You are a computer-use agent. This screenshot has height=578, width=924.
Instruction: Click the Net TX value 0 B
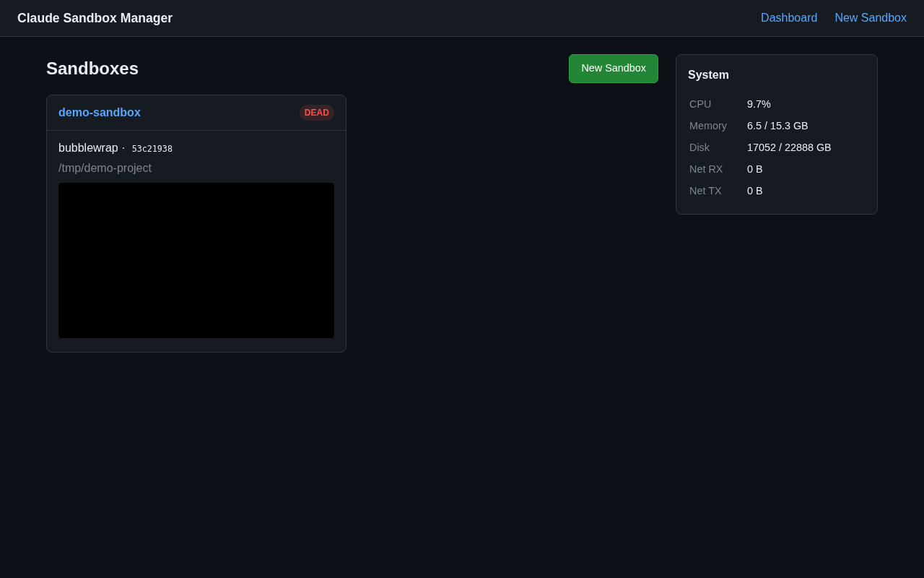(x=754, y=190)
